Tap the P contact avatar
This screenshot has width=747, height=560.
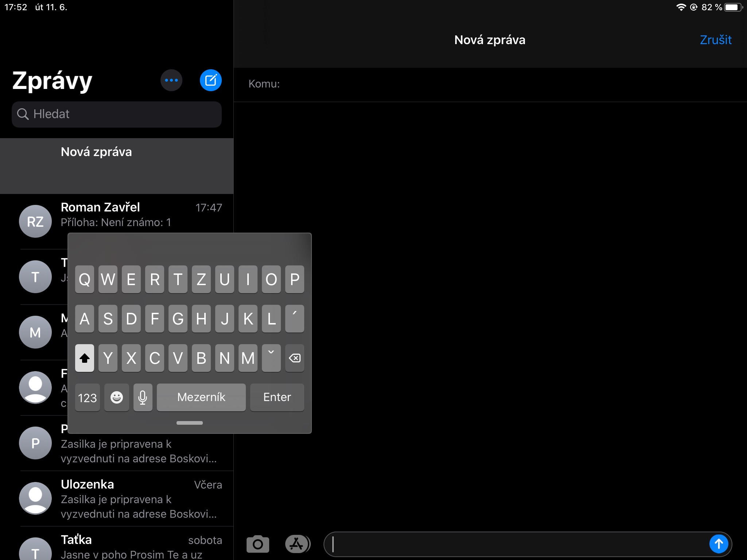[x=35, y=443]
